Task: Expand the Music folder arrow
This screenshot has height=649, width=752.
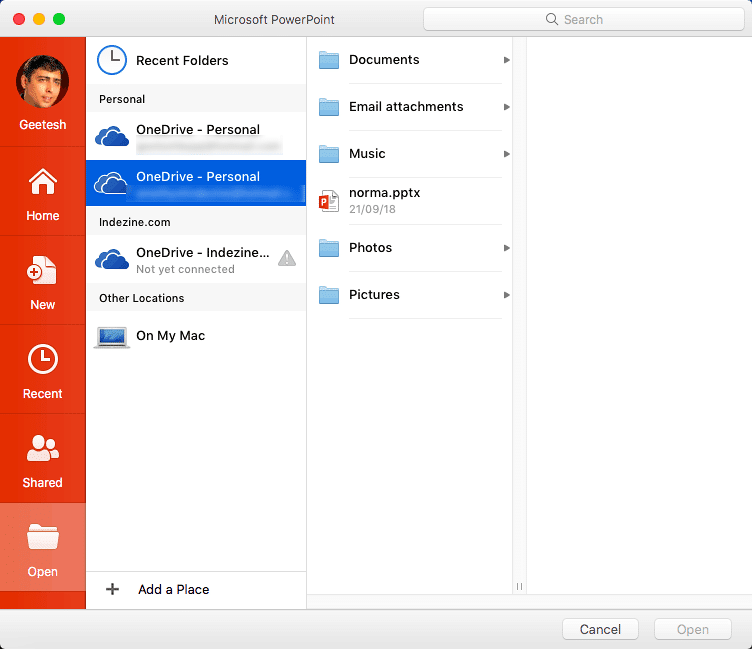Action: 507,154
